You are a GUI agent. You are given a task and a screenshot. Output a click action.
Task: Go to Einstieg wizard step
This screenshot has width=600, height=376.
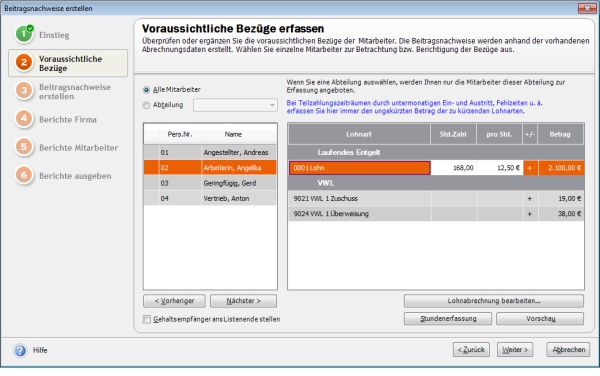pyautogui.click(x=54, y=35)
